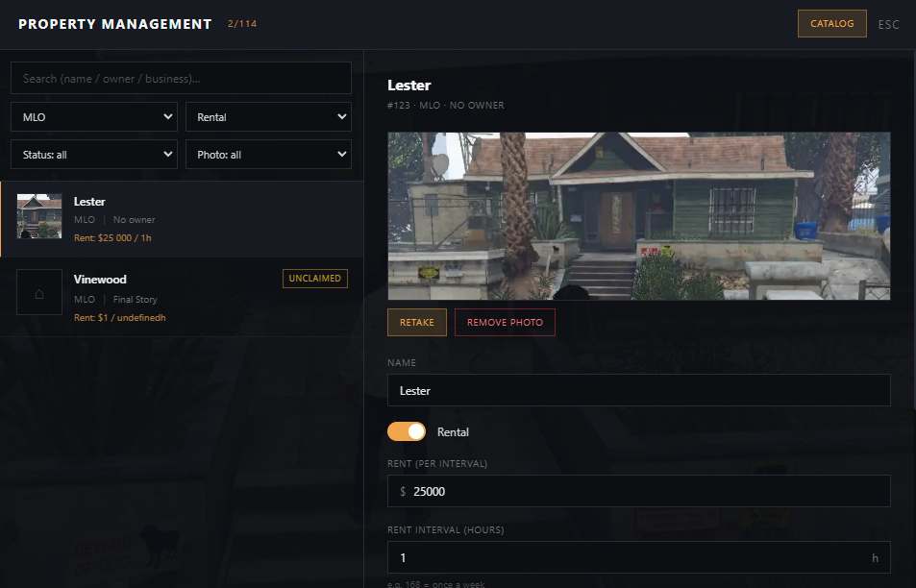This screenshot has width=916, height=588.
Task: Open the Rental filter dropdown
Action: (268, 117)
